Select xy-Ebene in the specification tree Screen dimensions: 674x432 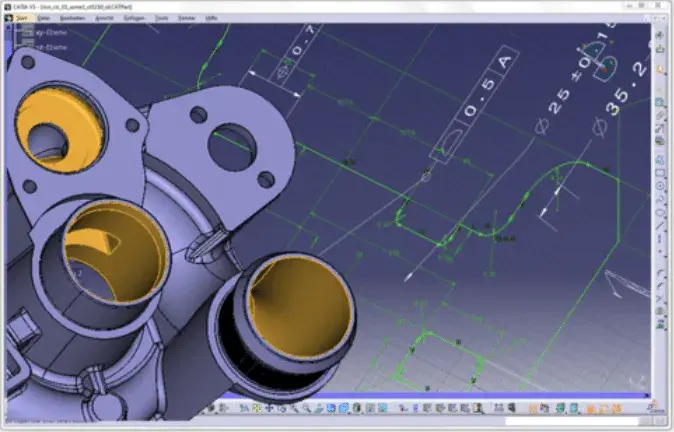click(x=51, y=33)
